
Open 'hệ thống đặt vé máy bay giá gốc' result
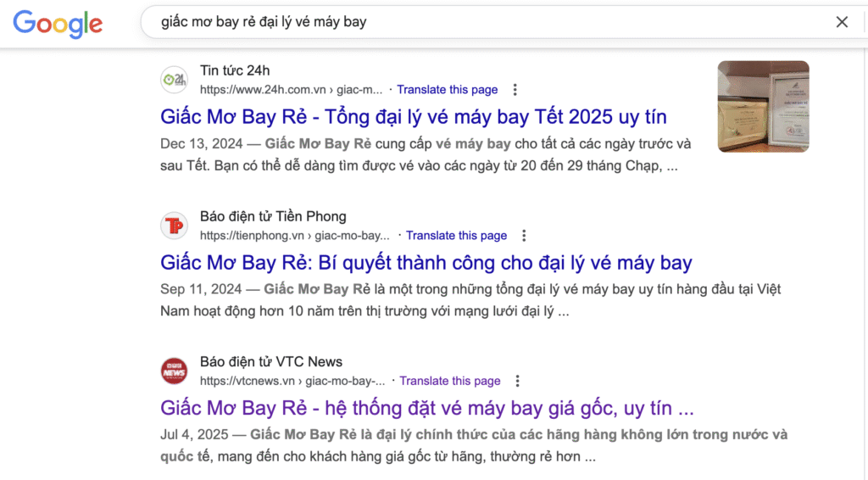(x=427, y=408)
